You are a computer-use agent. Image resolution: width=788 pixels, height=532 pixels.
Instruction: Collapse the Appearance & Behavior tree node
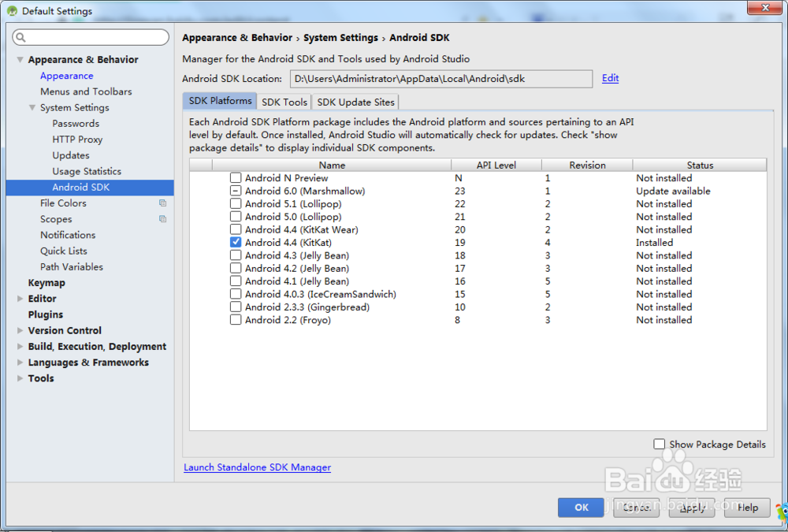pyautogui.click(x=20, y=59)
